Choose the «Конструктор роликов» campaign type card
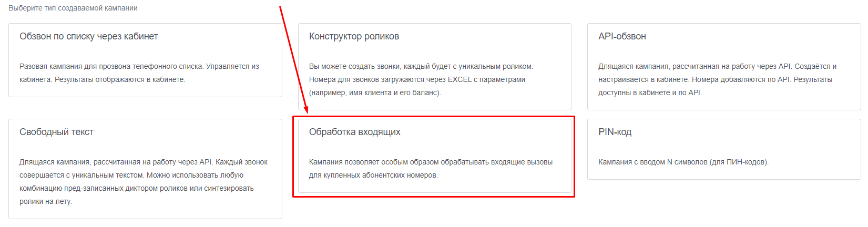This screenshot has width=868, height=227. pos(435,67)
